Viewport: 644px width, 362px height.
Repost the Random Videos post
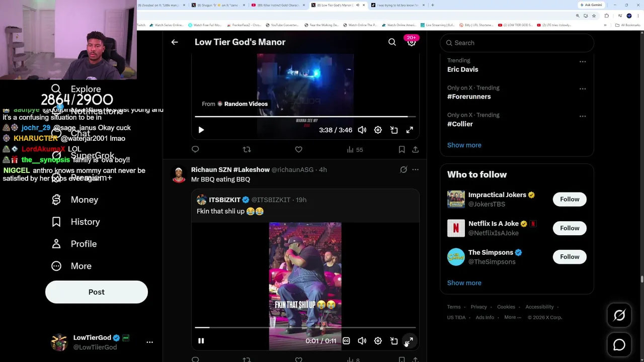point(247,149)
